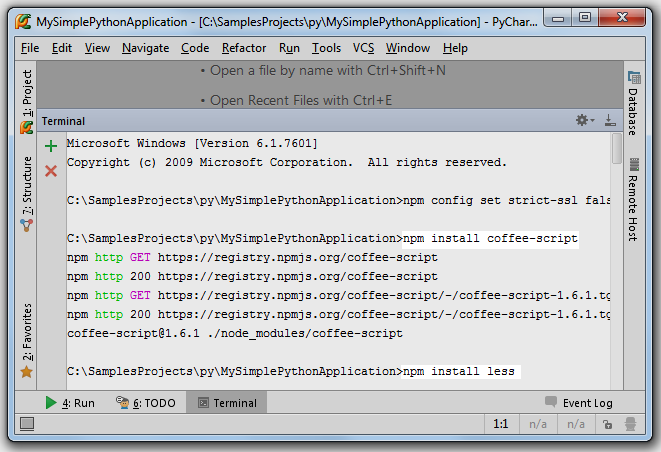This screenshot has width=661, height=452.
Task: Open the Run menu
Action: coord(289,48)
